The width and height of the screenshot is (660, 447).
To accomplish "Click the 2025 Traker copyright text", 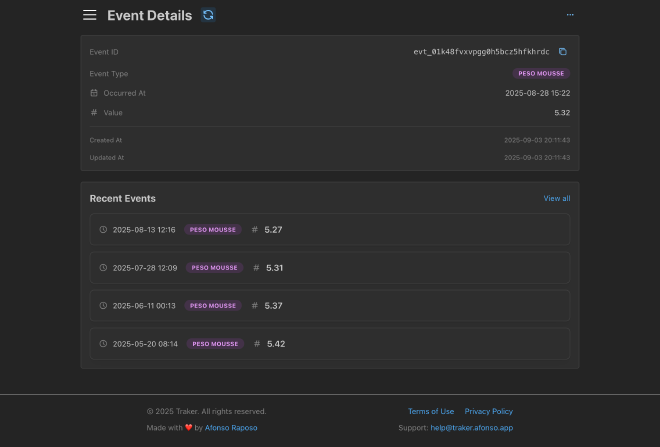I will (x=206, y=411).
